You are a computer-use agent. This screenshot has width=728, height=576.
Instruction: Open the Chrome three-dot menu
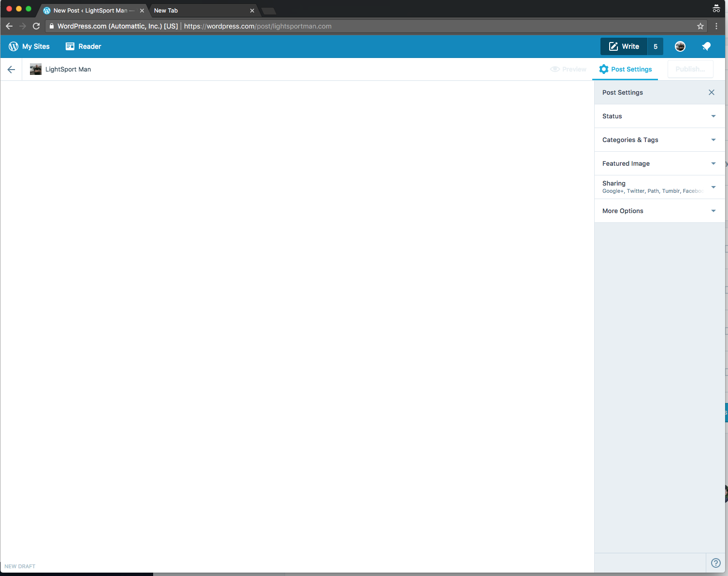pos(716,26)
